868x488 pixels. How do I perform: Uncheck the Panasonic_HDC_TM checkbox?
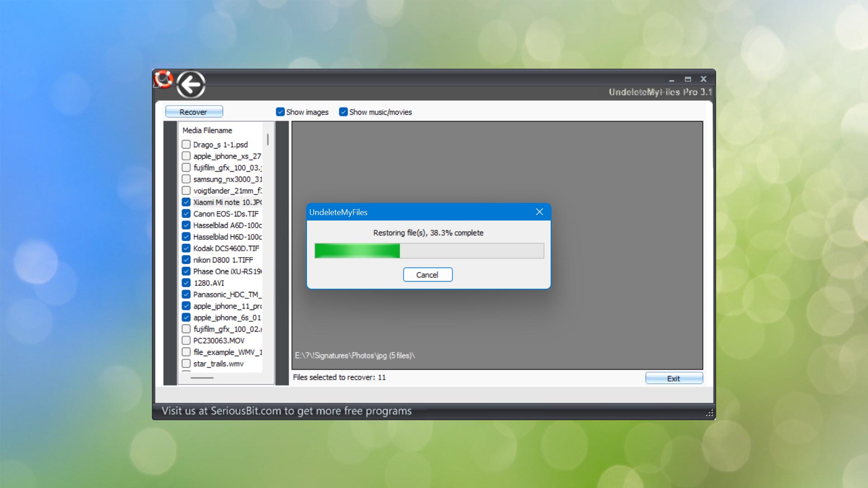pos(186,294)
